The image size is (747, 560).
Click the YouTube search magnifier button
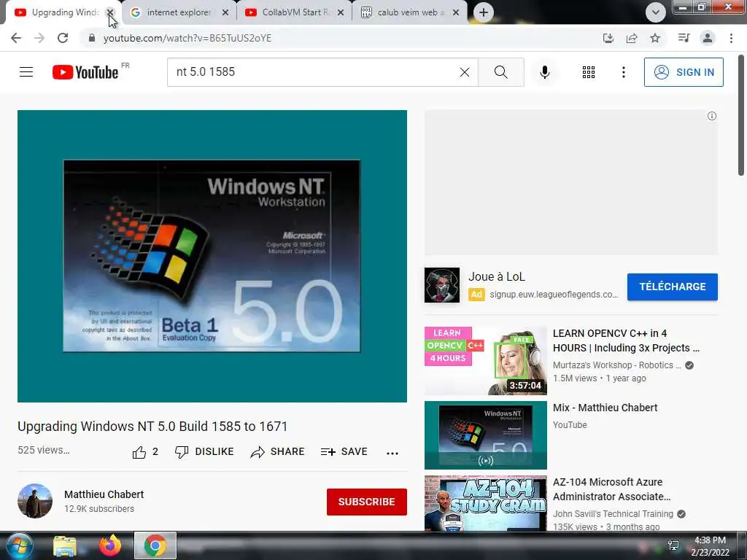tap(500, 72)
